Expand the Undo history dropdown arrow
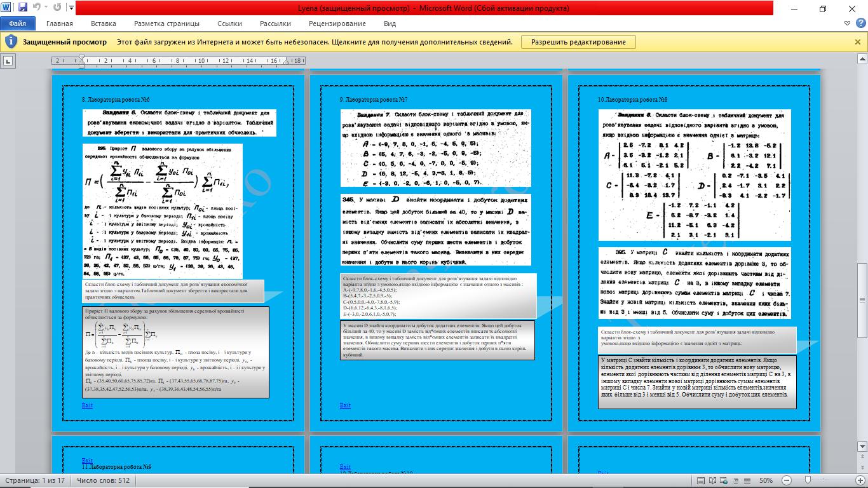Viewport: 868px width, 488px height. click(x=46, y=9)
